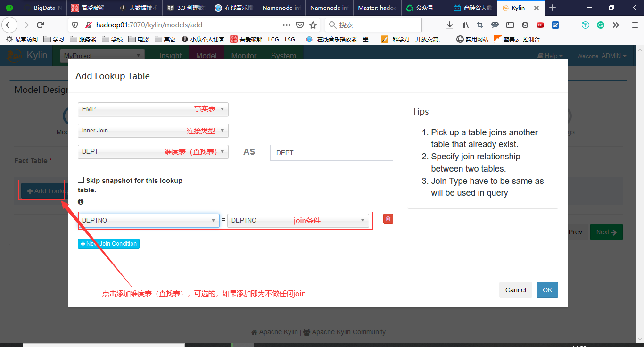Screen dimensions: 644x347
Task: Click the teal T extension icon
Action: click(x=586, y=25)
